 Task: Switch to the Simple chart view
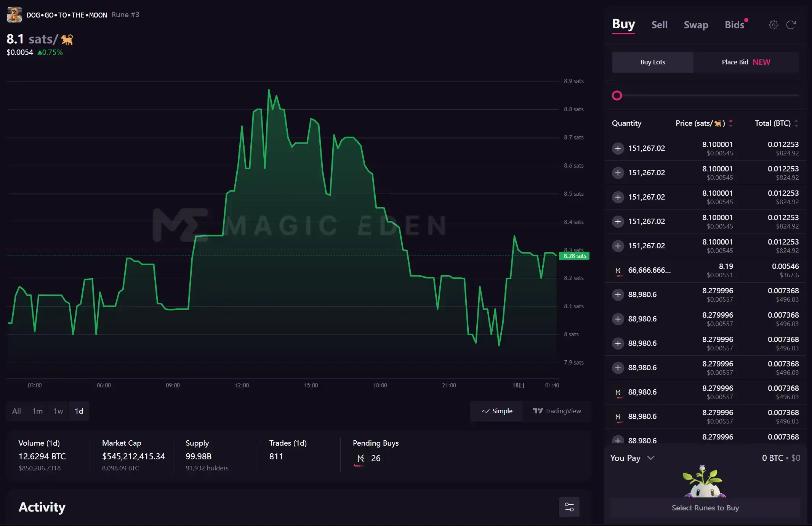(497, 411)
